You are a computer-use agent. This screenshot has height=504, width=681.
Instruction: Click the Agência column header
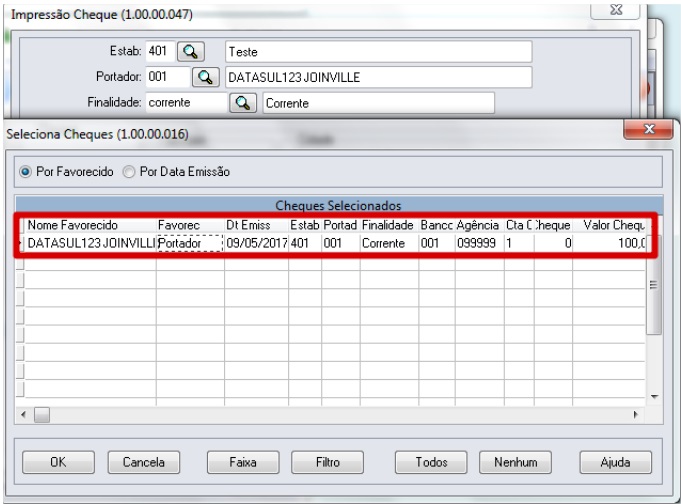[x=479, y=225]
